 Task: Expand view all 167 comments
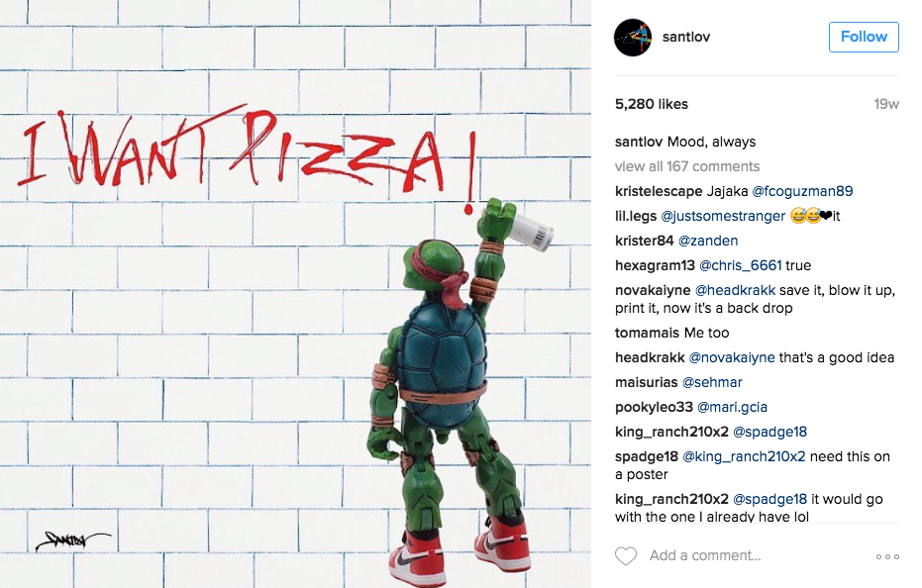click(x=687, y=166)
